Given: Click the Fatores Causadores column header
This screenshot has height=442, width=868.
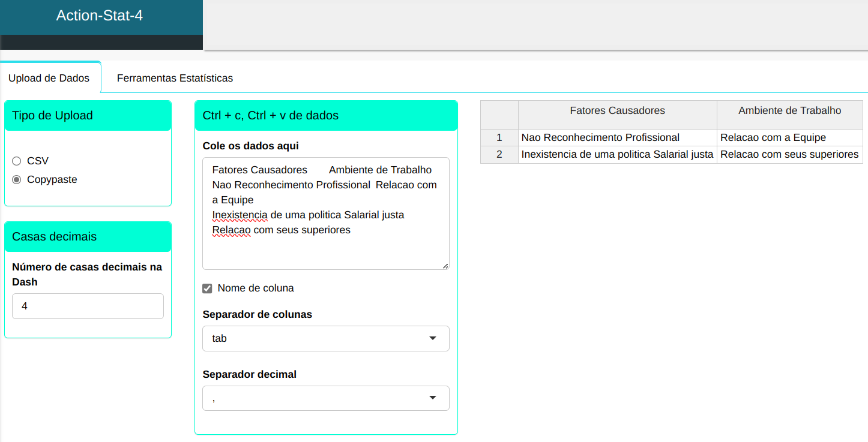Looking at the screenshot, I should pyautogui.click(x=617, y=111).
